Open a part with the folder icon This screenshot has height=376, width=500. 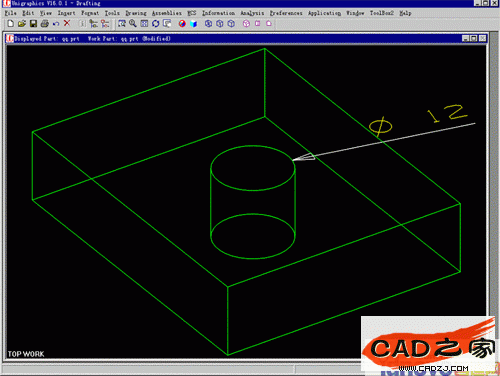coord(22,24)
